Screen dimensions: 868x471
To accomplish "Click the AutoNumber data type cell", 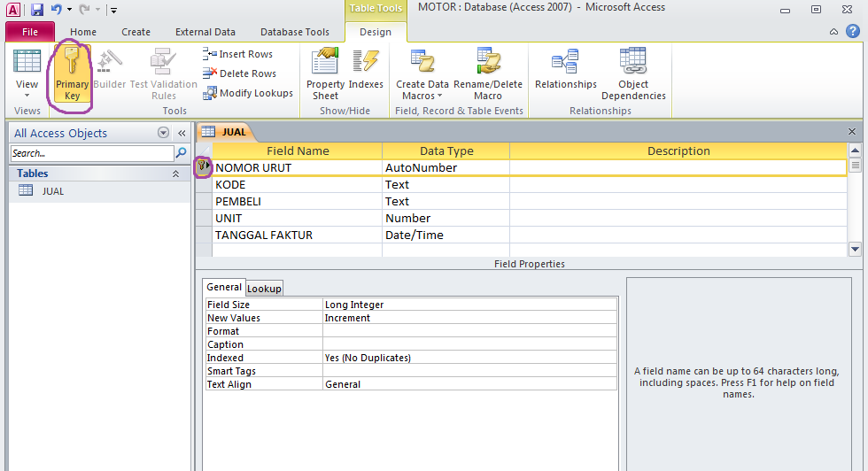I will coord(446,167).
